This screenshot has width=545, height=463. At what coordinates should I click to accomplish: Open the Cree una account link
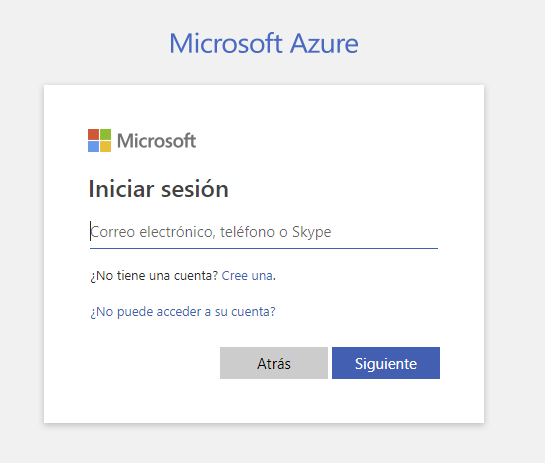(x=247, y=276)
